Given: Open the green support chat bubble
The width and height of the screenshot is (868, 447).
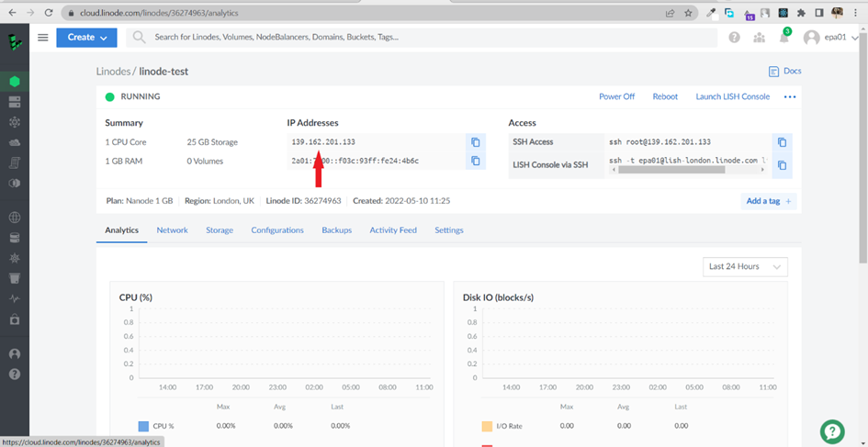Looking at the screenshot, I should (x=832, y=431).
